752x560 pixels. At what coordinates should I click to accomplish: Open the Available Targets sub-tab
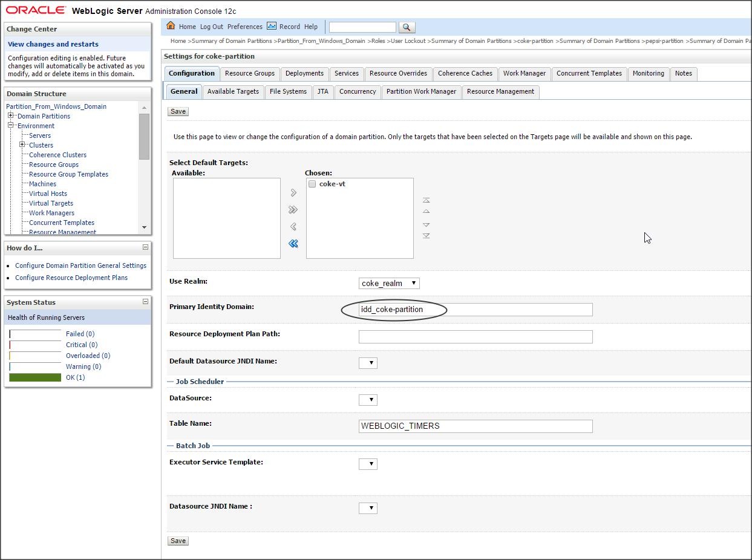click(x=233, y=91)
